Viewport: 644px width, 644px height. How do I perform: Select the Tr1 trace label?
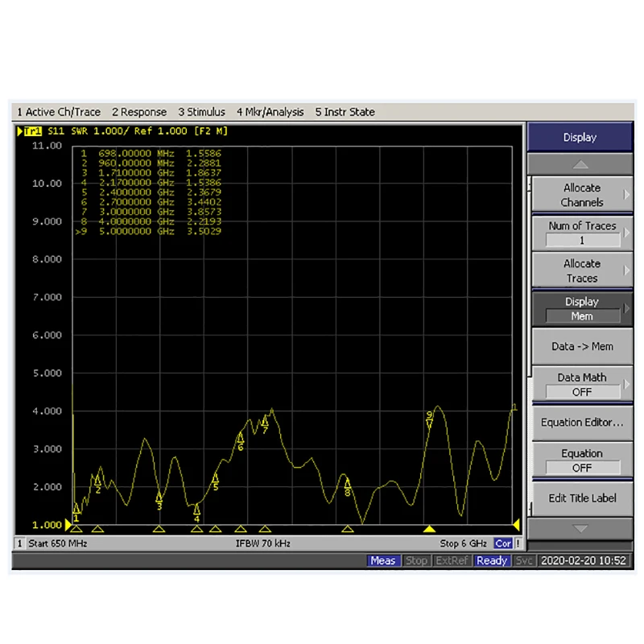tap(33, 131)
